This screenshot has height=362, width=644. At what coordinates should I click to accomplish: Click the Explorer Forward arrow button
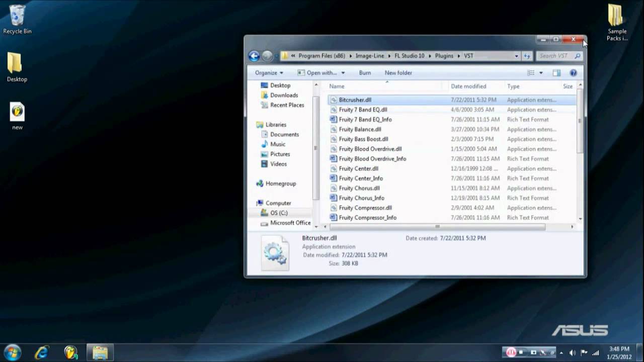[267, 56]
